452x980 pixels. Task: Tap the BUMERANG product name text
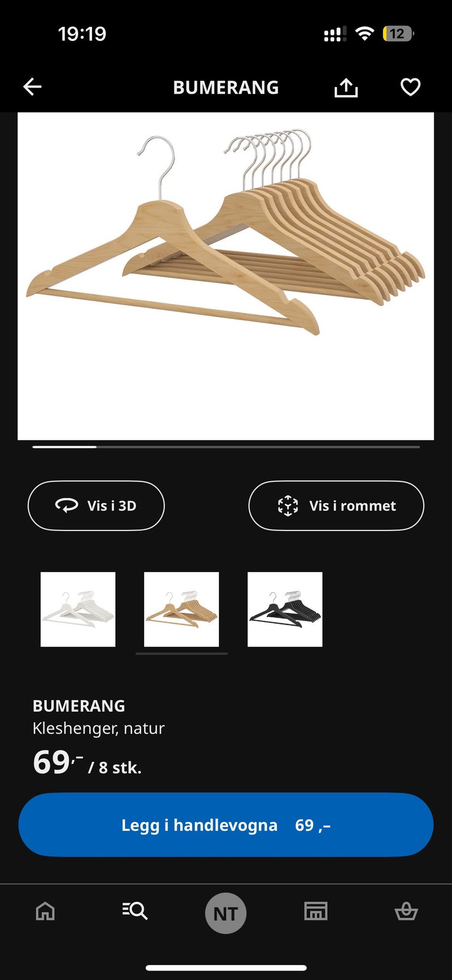click(x=79, y=705)
